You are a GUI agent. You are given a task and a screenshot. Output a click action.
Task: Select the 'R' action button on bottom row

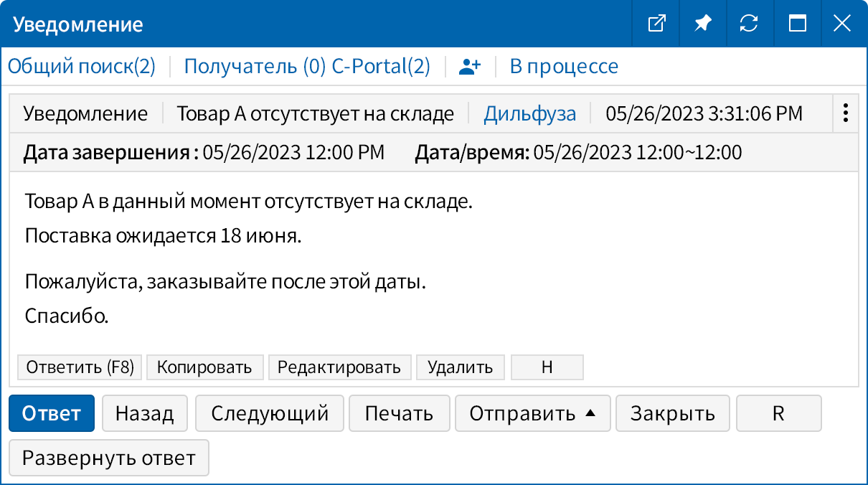778,413
